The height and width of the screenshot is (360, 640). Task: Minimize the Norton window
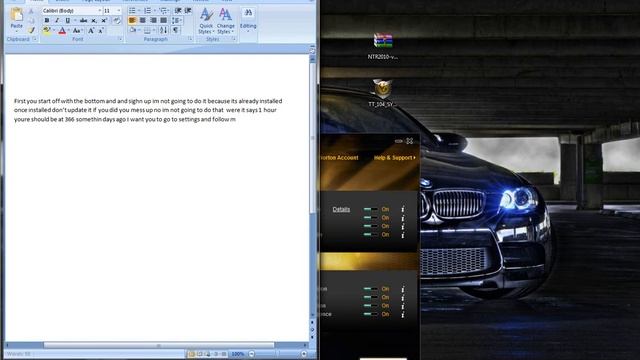pos(399,141)
